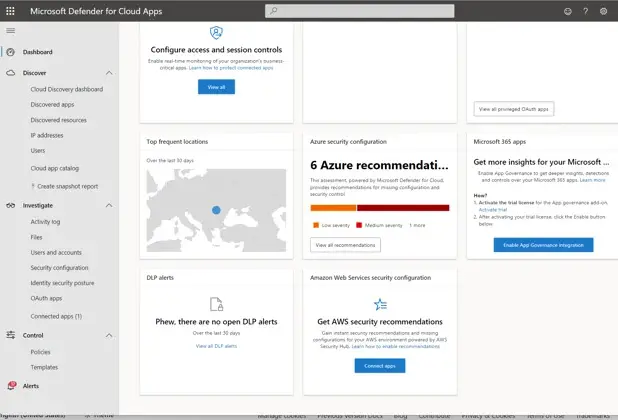This screenshot has width=618, height=420.
Task: Click View all under access and session controls
Action: (216, 87)
